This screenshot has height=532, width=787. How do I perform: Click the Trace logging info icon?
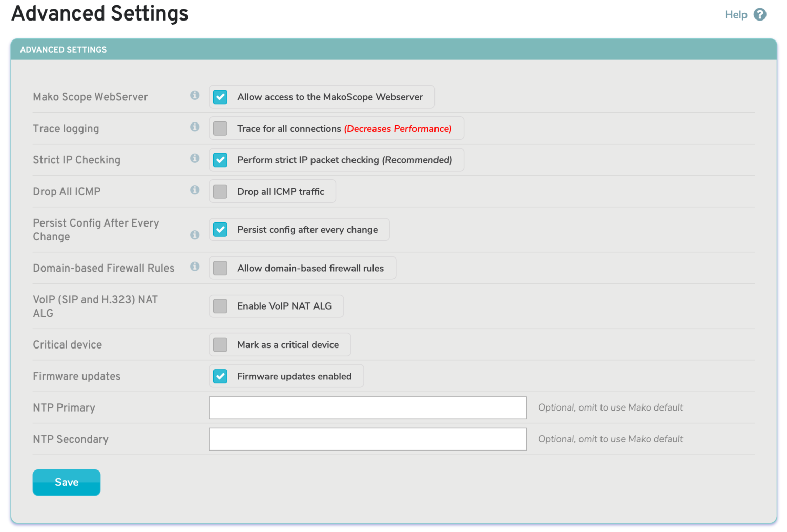(x=195, y=127)
